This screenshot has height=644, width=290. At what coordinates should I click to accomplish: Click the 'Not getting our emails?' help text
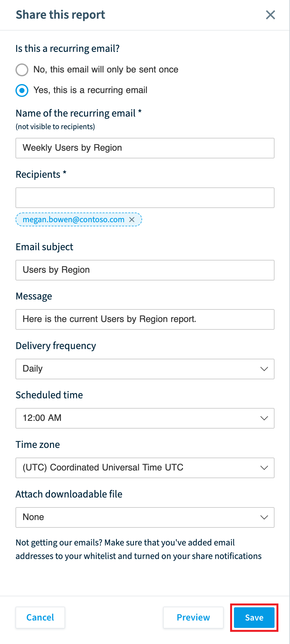[x=139, y=549]
